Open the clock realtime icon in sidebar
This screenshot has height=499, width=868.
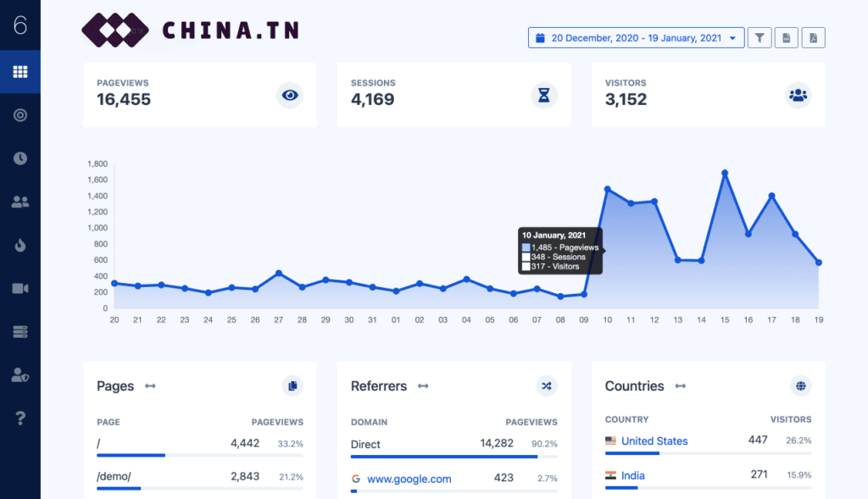[20, 158]
